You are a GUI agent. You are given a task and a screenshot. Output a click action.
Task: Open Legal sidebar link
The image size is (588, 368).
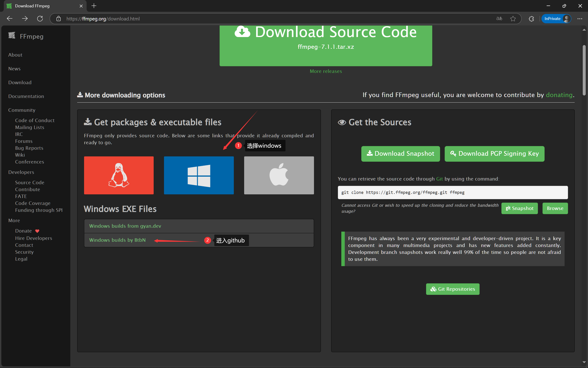click(21, 259)
